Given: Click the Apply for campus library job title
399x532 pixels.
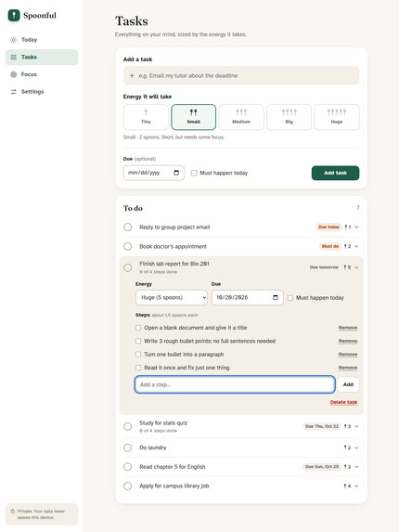Looking at the screenshot, I should 174,486.
